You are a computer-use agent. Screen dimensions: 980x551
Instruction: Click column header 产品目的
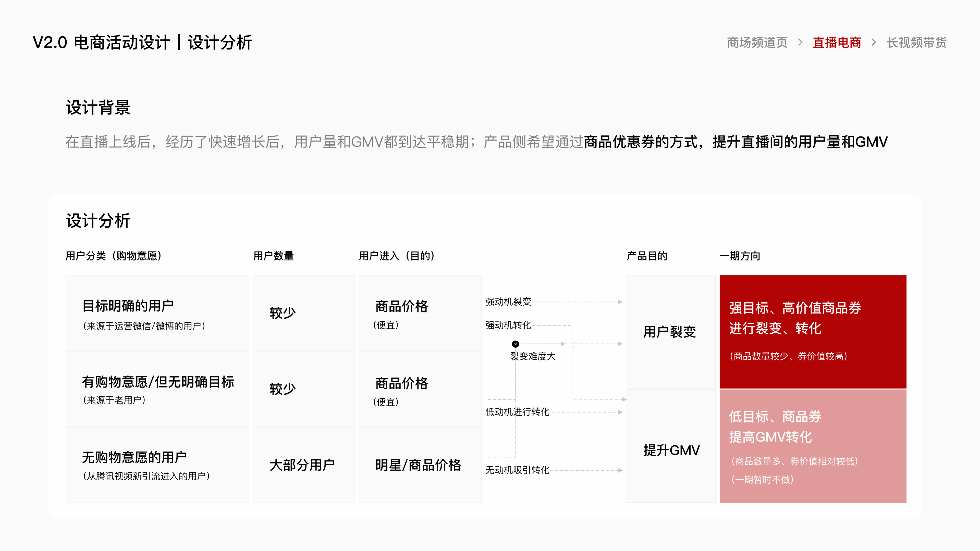tap(647, 256)
